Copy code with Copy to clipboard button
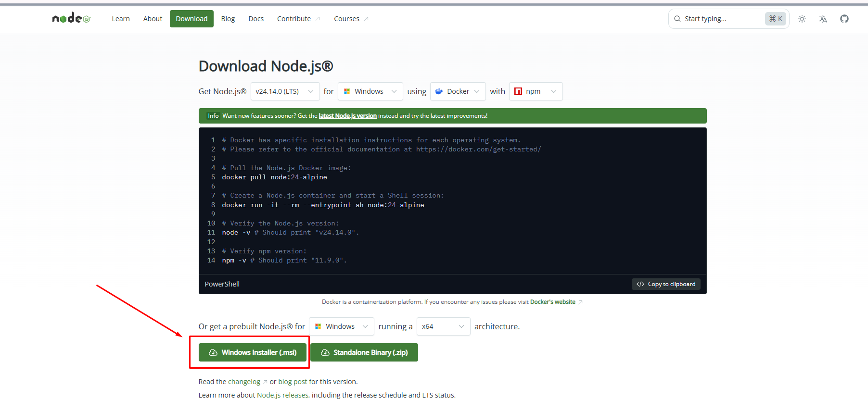 pos(666,284)
